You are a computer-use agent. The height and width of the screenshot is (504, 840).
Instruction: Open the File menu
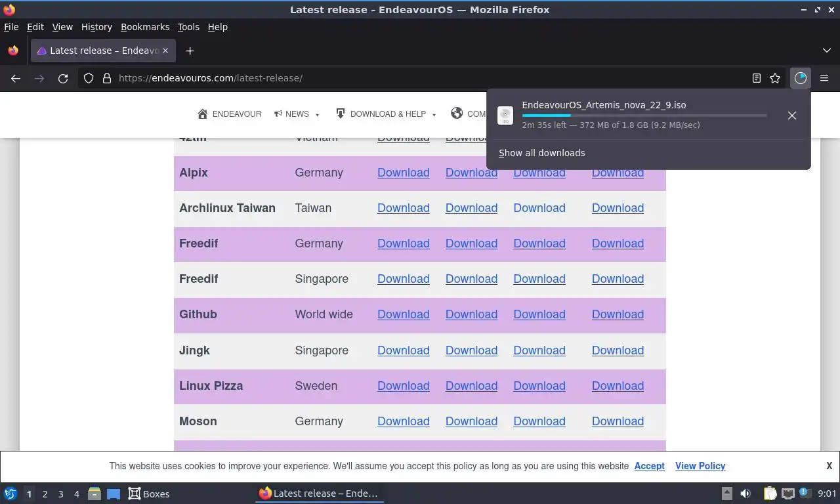[x=11, y=27]
